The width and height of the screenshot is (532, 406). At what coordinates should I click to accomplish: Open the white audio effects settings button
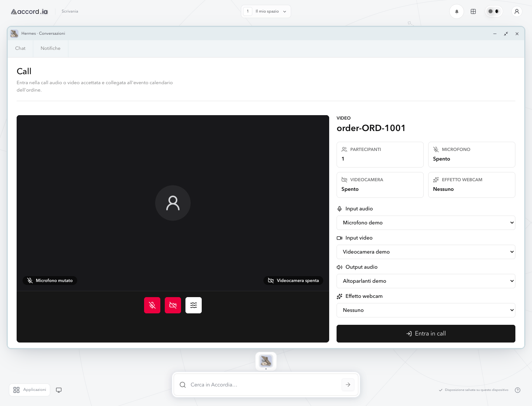click(194, 305)
